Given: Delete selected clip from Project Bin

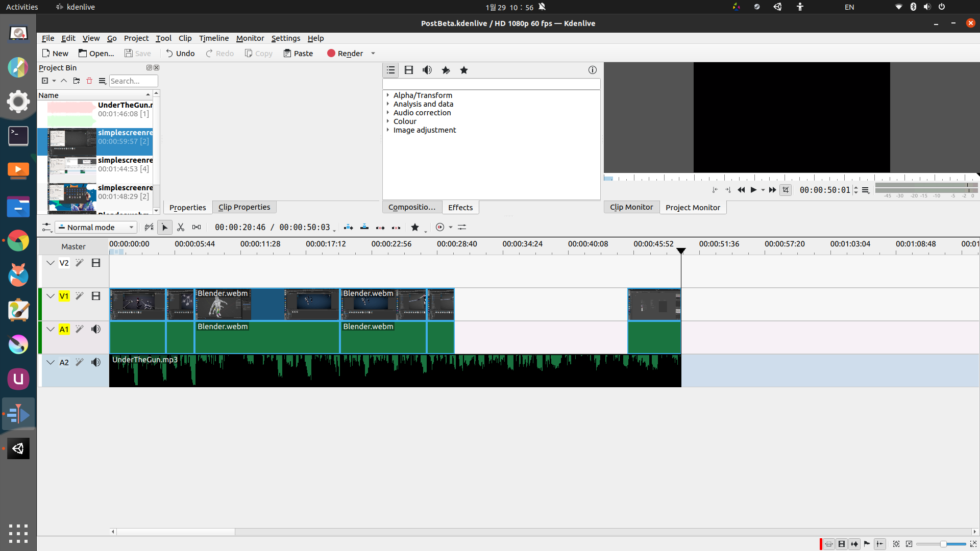Looking at the screenshot, I should tap(89, 81).
